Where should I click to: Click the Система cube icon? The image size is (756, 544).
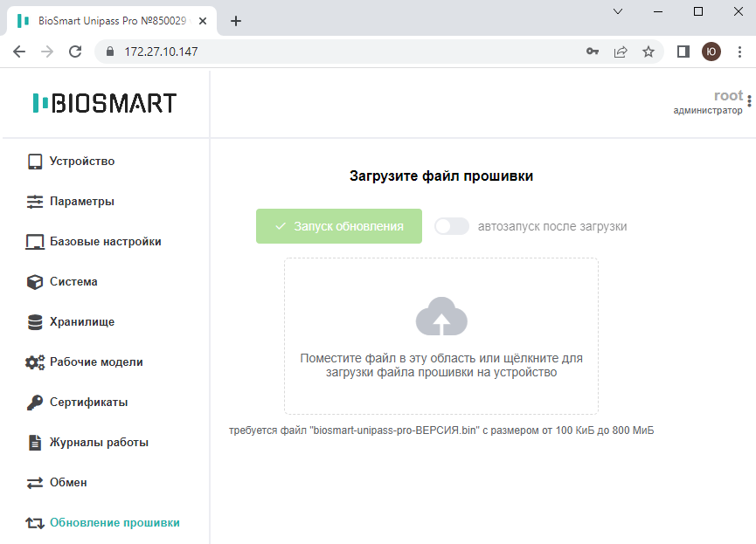tap(35, 282)
